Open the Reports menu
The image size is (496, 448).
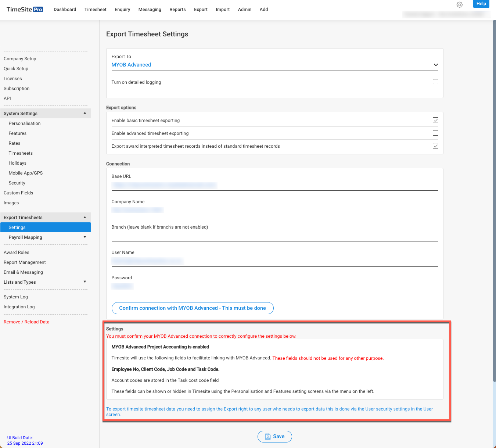coord(177,10)
